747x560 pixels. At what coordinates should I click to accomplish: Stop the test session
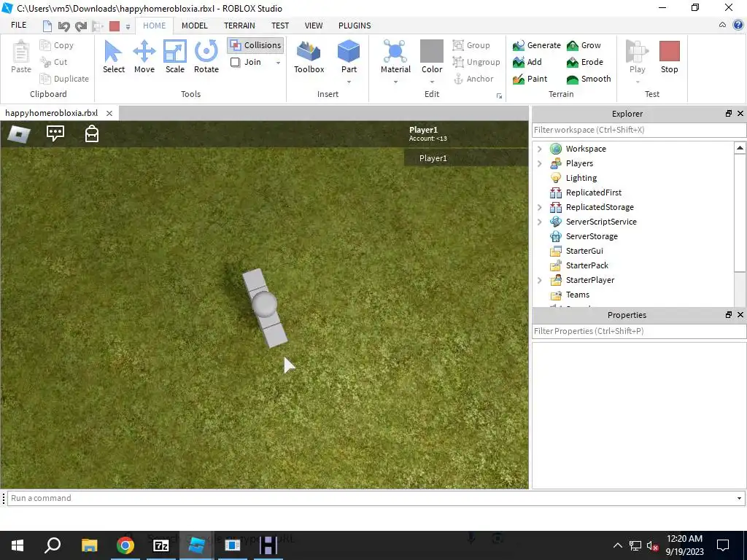coord(669,57)
